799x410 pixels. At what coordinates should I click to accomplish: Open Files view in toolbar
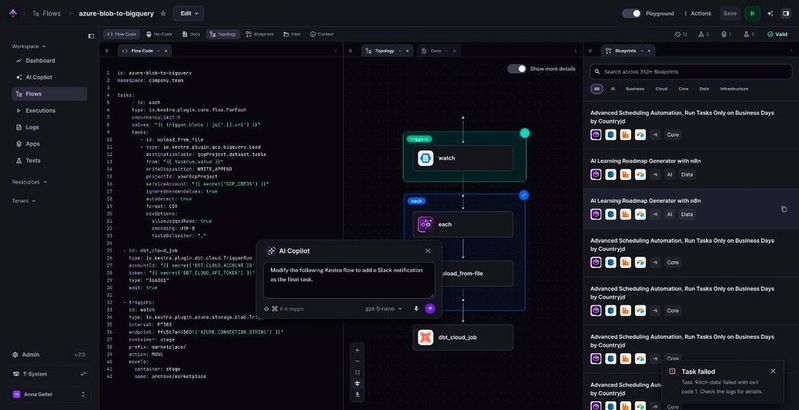click(291, 34)
